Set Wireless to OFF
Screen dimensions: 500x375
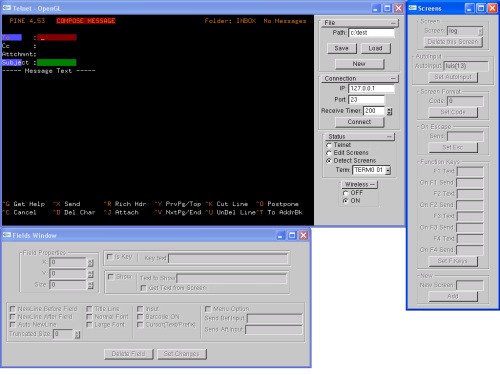[345, 193]
